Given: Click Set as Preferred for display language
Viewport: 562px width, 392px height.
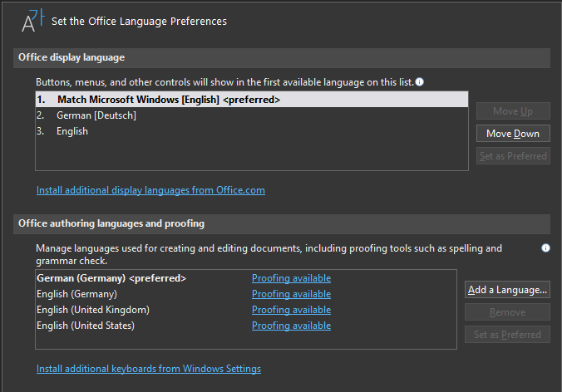Looking at the screenshot, I should [x=512, y=156].
